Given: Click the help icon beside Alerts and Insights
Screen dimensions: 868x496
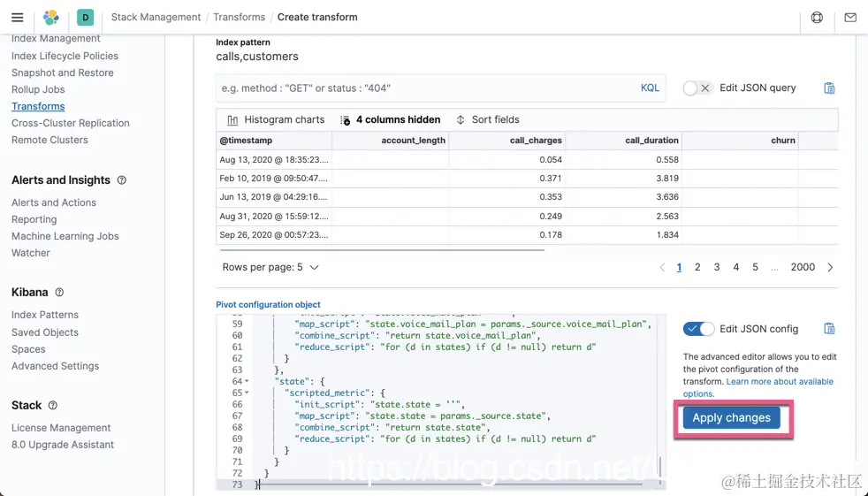Looking at the screenshot, I should (122, 180).
